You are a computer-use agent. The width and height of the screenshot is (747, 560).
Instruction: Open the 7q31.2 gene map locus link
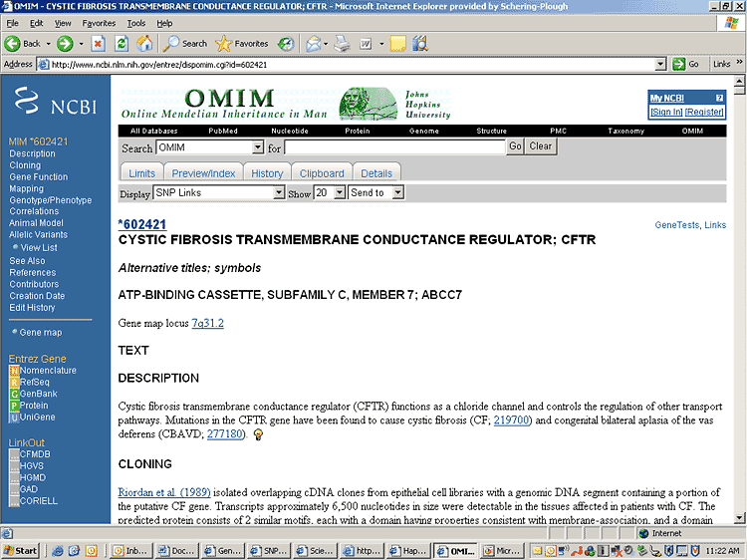point(208,323)
